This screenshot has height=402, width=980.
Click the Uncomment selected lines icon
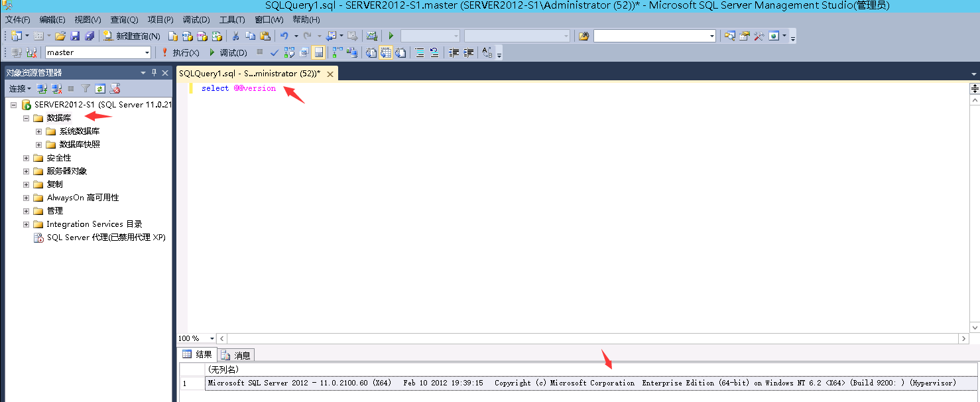(x=434, y=52)
